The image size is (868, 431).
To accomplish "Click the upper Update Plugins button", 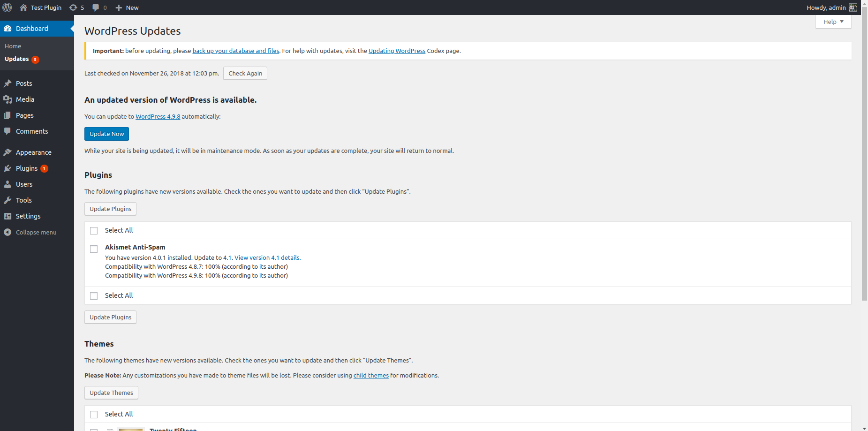I will click(110, 209).
